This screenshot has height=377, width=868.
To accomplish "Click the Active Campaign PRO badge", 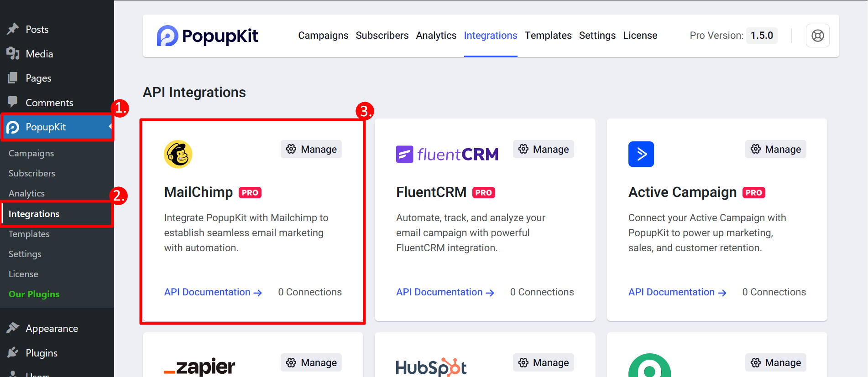I will (754, 193).
